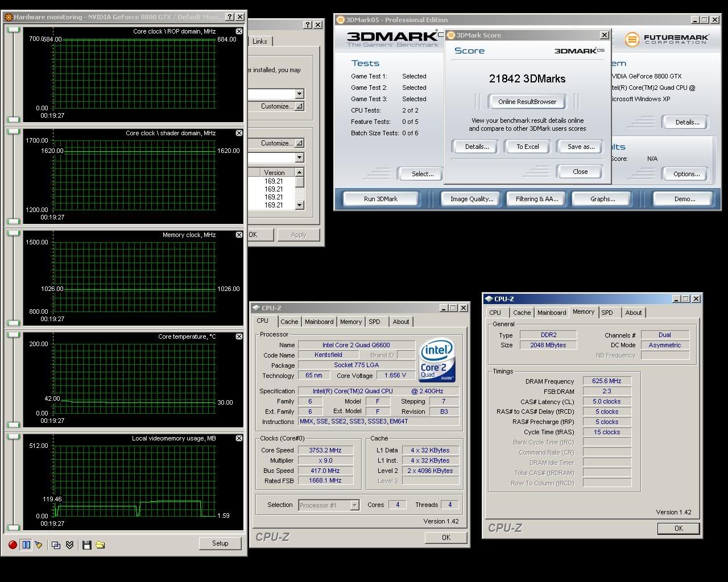Click the Online ResultBrowser button
Screen dimensions: 728x582
coord(527,102)
